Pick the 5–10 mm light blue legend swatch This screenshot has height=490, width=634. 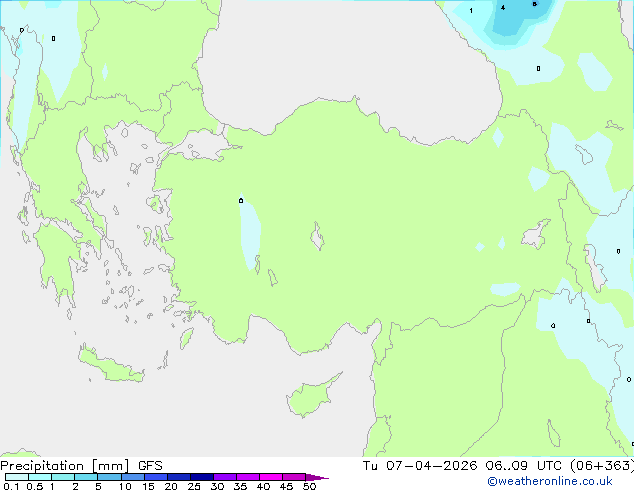[109, 477]
